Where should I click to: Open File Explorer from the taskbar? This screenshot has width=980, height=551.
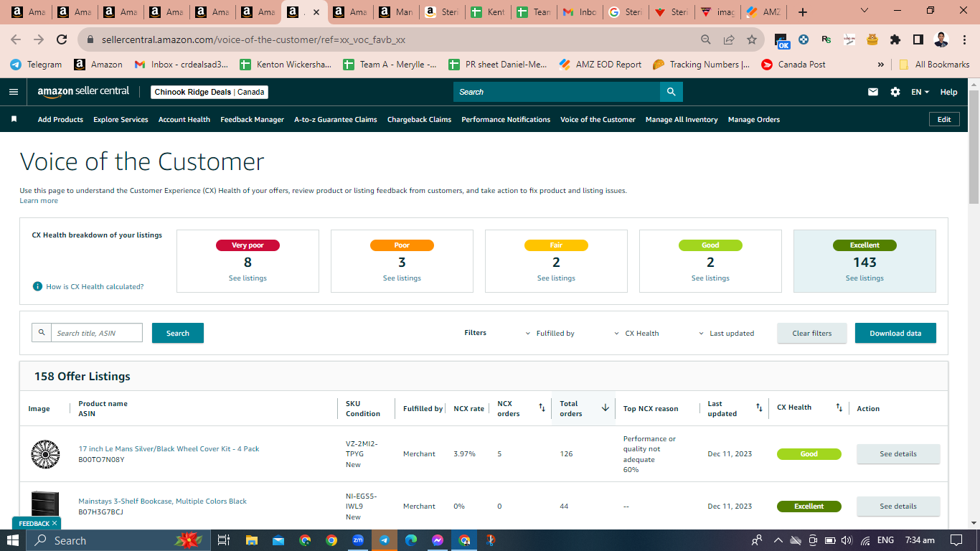pyautogui.click(x=252, y=540)
